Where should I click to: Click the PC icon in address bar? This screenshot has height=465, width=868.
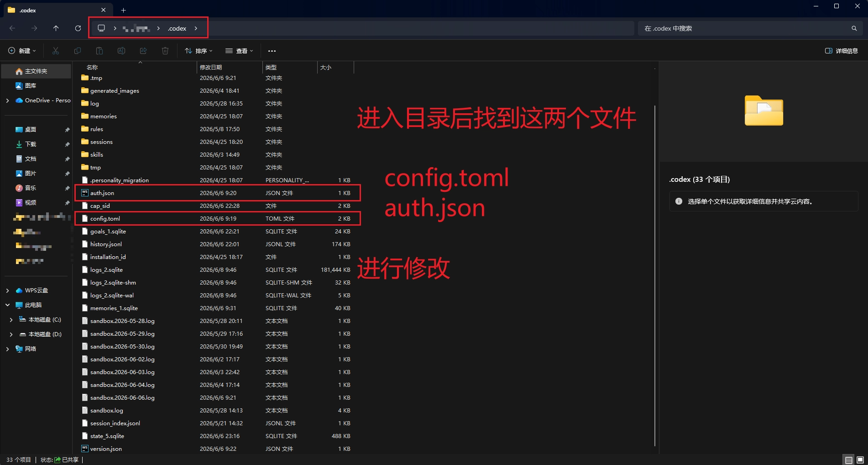(x=101, y=28)
